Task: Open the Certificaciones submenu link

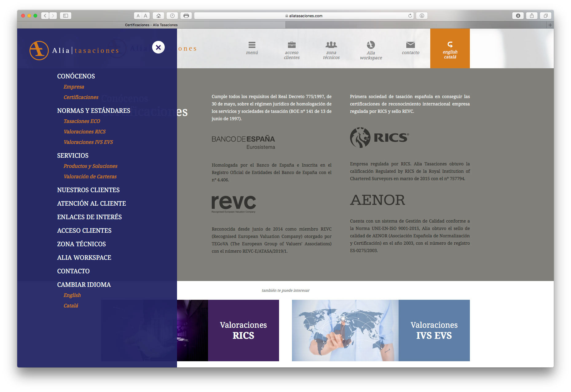Action: pos(81,97)
